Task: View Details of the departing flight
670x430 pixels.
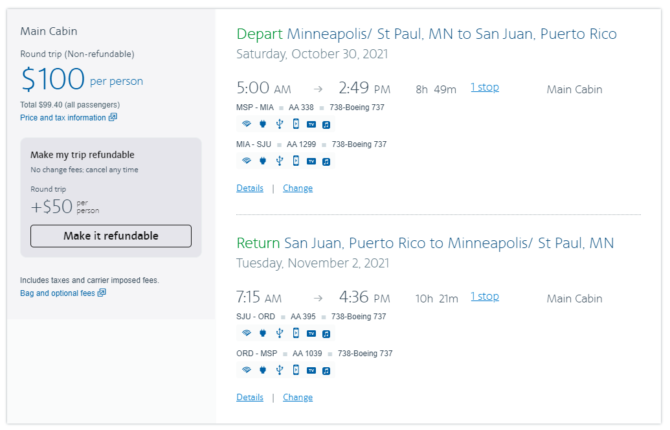Action: pyautogui.click(x=250, y=188)
